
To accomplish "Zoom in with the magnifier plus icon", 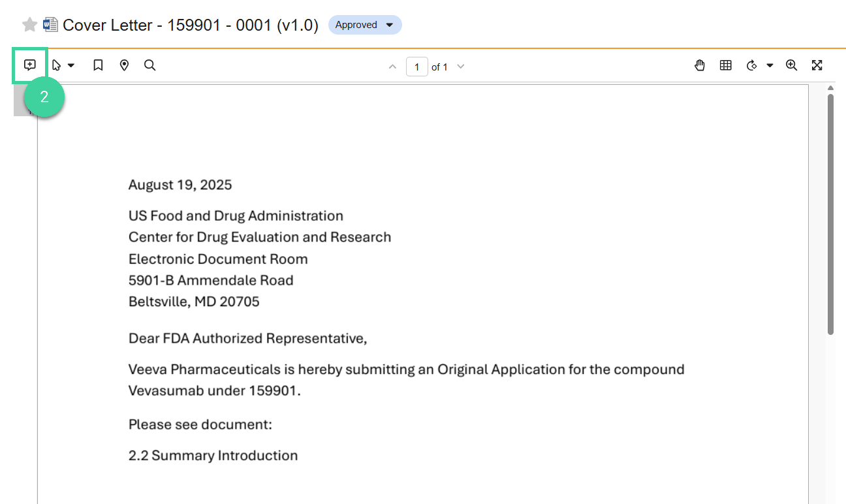I will 792,65.
